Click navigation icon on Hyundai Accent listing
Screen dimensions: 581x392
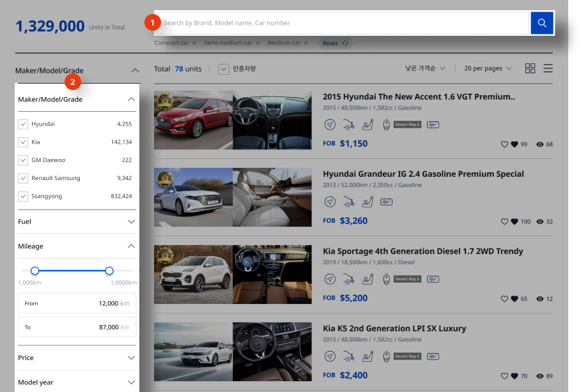[x=330, y=124]
